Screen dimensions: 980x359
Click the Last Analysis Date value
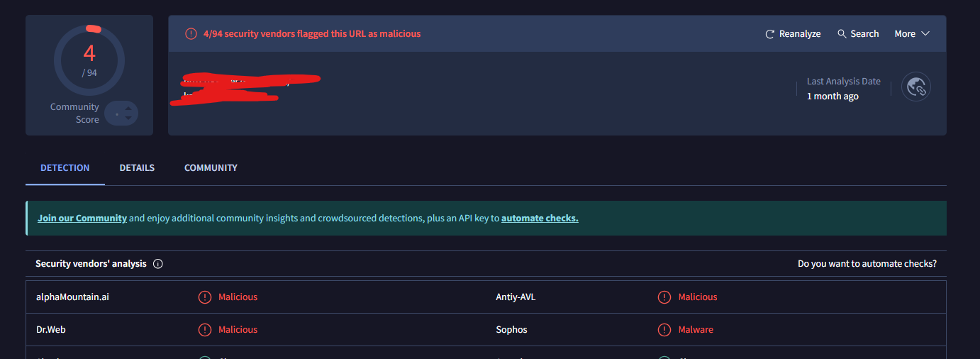(833, 96)
